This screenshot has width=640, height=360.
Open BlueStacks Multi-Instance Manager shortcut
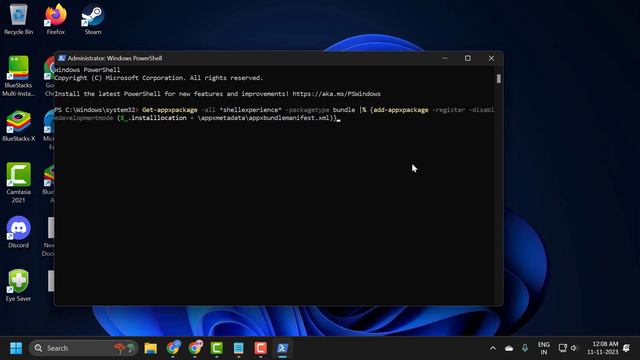[18, 76]
